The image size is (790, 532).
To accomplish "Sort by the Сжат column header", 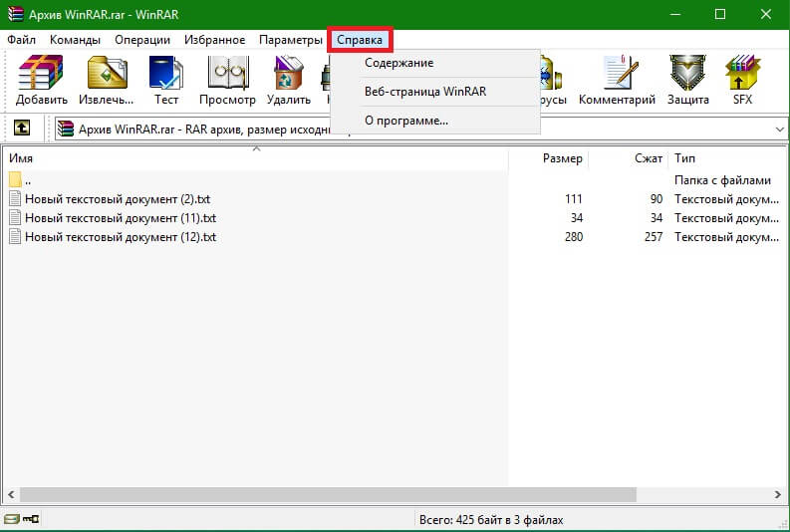I will pyautogui.click(x=629, y=158).
